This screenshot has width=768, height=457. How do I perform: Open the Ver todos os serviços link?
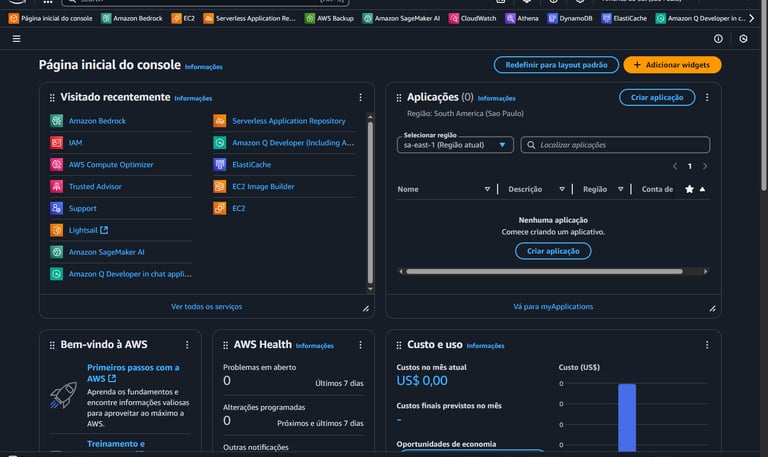[x=206, y=307]
